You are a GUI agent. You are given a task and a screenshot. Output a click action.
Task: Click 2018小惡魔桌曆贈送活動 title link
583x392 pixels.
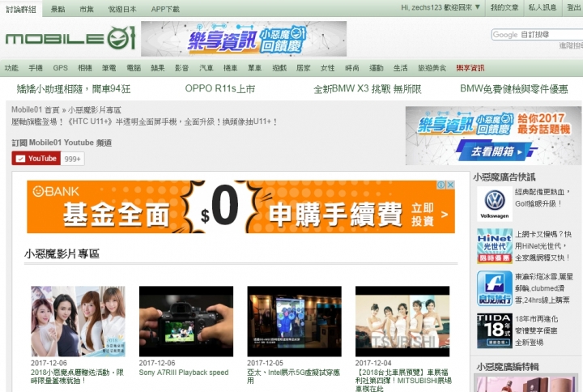coord(78,377)
